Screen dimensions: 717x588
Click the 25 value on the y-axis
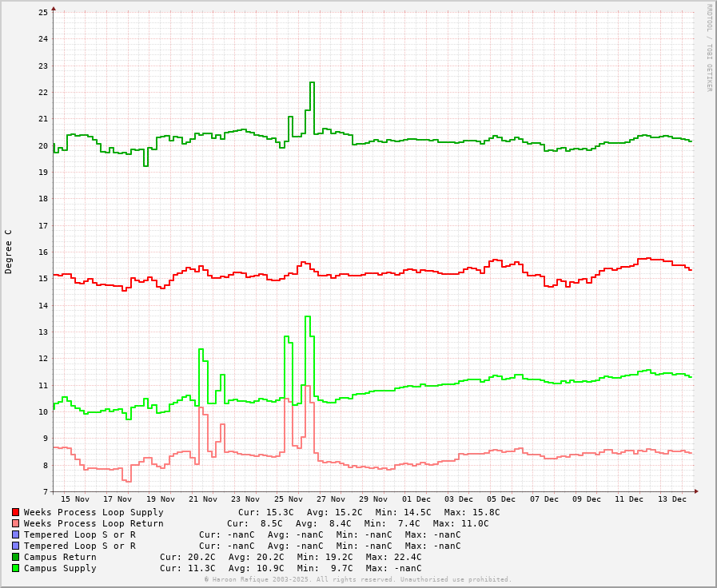tap(44, 13)
